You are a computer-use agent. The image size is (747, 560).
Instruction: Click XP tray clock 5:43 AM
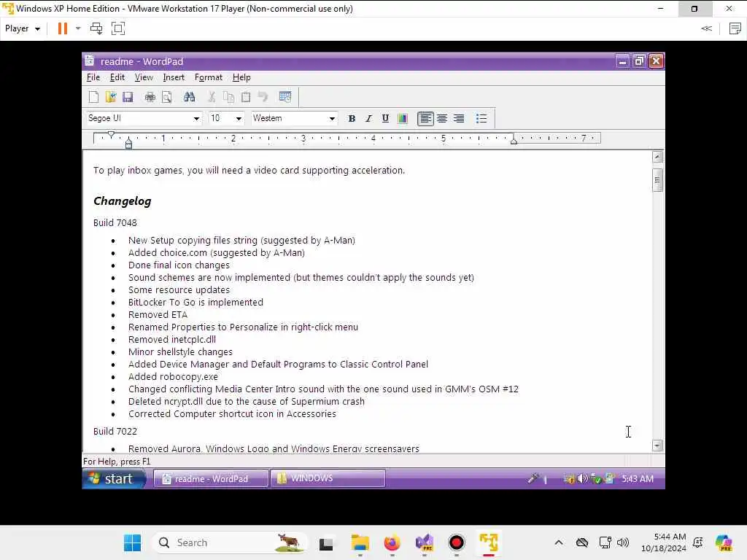click(x=638, y=479)
